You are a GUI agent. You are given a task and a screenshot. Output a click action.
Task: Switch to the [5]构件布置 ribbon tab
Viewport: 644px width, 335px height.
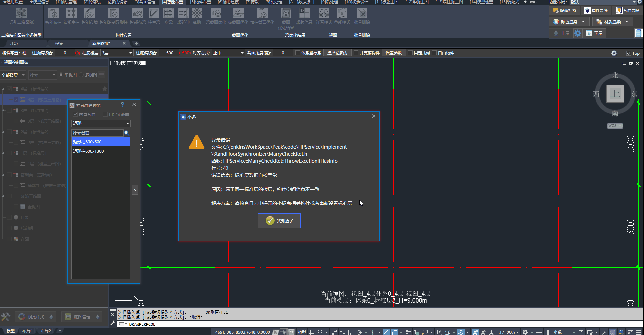[x=201, y=2]
